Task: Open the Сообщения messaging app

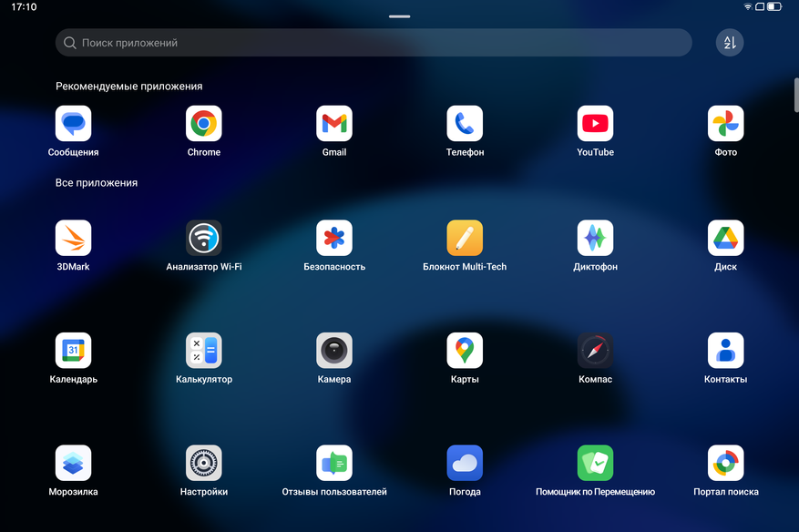Action: click(74, 123)
